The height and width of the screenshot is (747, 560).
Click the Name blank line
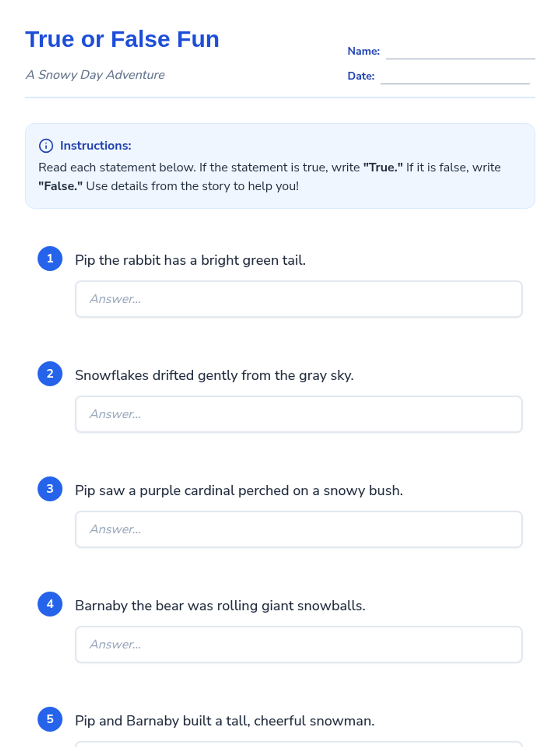[x=460, y=52]
